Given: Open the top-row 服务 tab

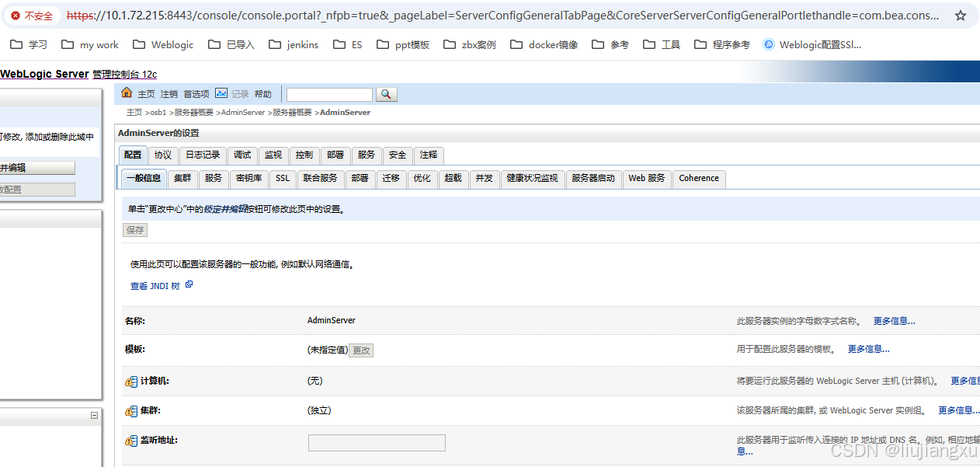Looking at the screenshot, I should pos(367,155).
